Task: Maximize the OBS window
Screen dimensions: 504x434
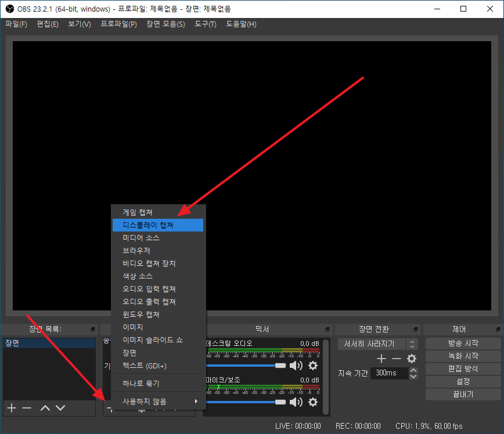Action: pos(463,9)
